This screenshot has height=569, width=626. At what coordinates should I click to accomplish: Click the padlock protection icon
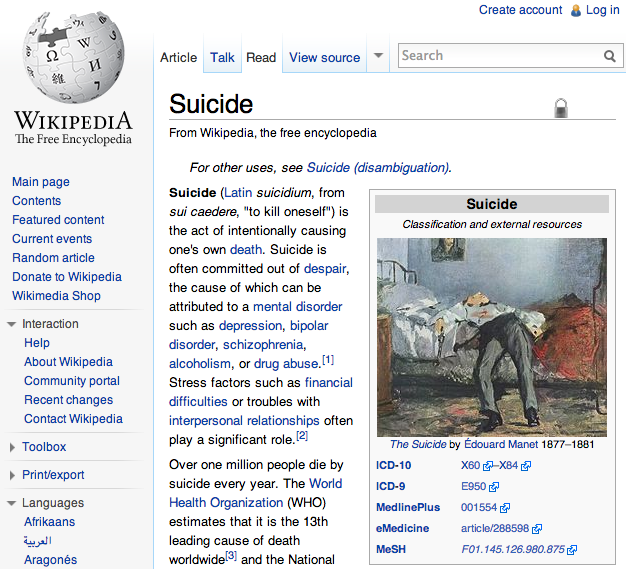tap(561, 108)
